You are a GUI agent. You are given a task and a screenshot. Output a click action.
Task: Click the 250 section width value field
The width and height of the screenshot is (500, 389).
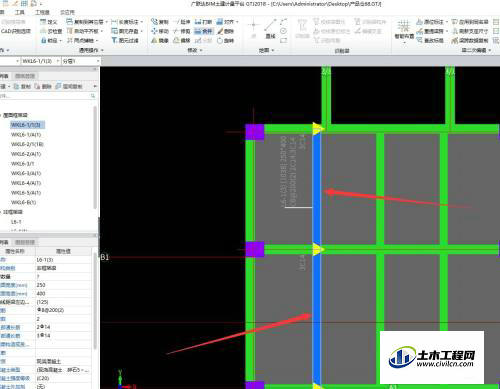pyautogui.click(x=63, y=285)
